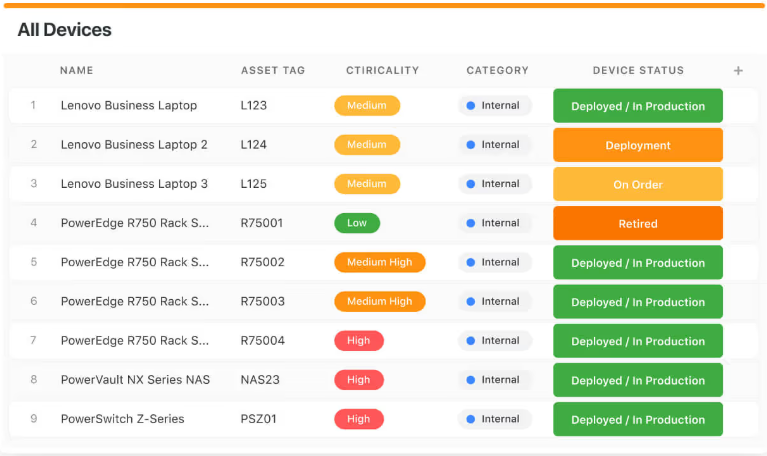Click the Asset Tag column header
The height and width of the screenshot is (456, 767).
pos(272,71)
